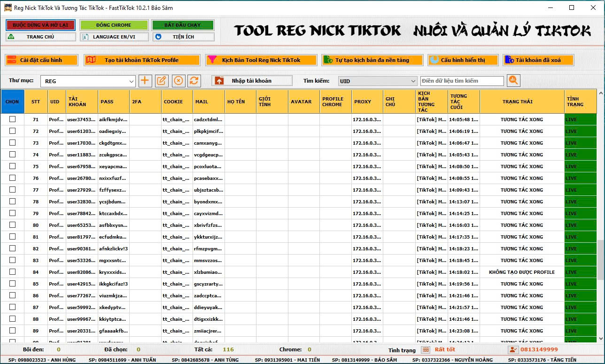Screen dimensions: 605x364
Task: Click the STT column header
Action: 36,101
